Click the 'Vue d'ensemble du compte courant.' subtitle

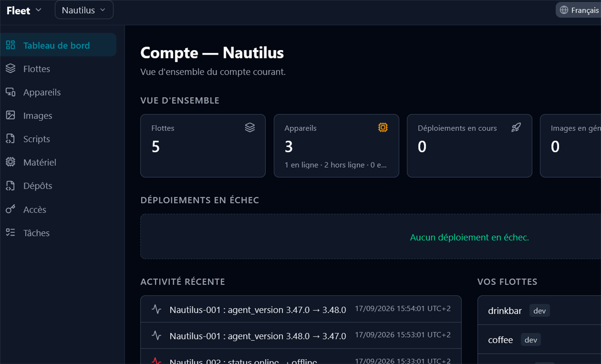213,72
